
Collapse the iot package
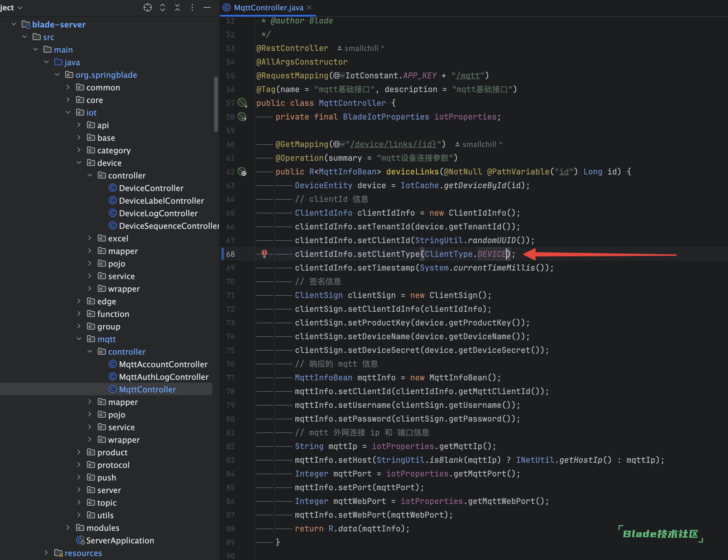[68, 113]
